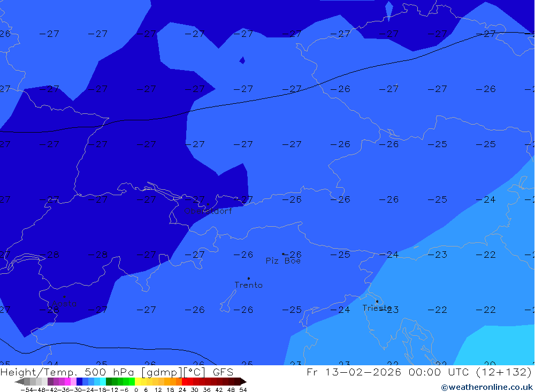Image resolution: width=535 pixels, height=392 pixels.
Task: Pick the bright red legend swatch
Action: tap(185, 382)
